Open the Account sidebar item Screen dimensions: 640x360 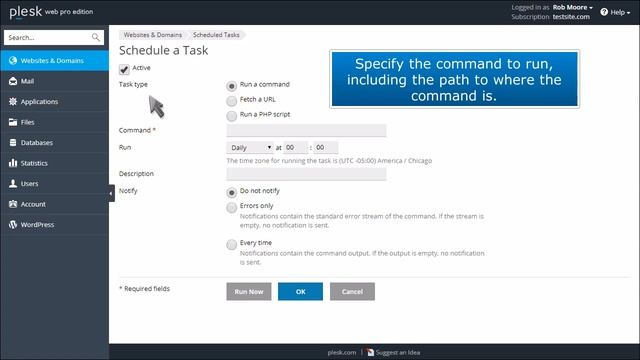55,204
